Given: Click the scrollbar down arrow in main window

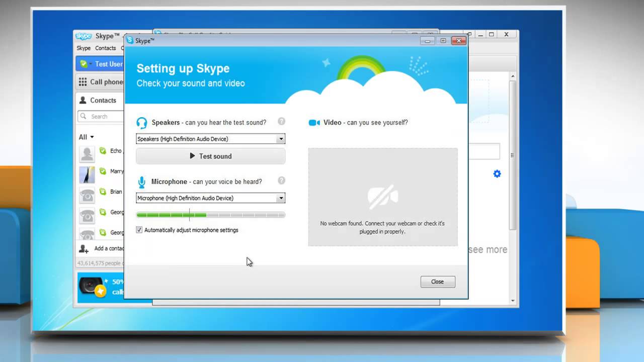Looking at the screenshot, I should tap(513, 301).
